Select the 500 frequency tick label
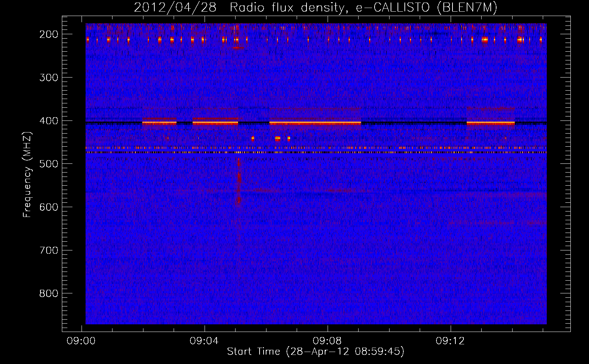Screen dimensions: 589x364 coord(49,164)
